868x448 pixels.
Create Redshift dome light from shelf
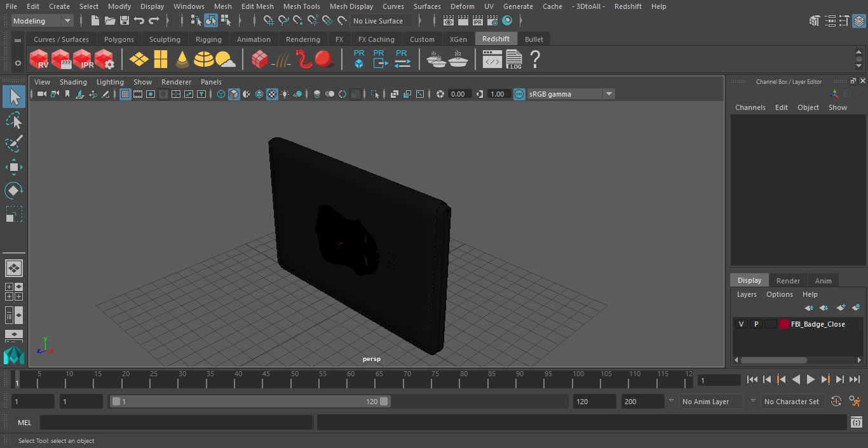click(x=203, y=60)
